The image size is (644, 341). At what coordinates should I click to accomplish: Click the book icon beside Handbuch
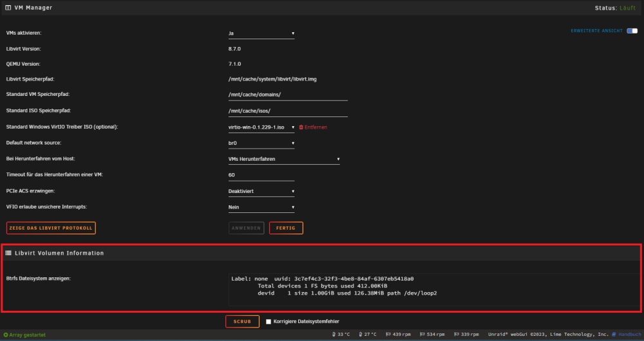tap(614, 335)
